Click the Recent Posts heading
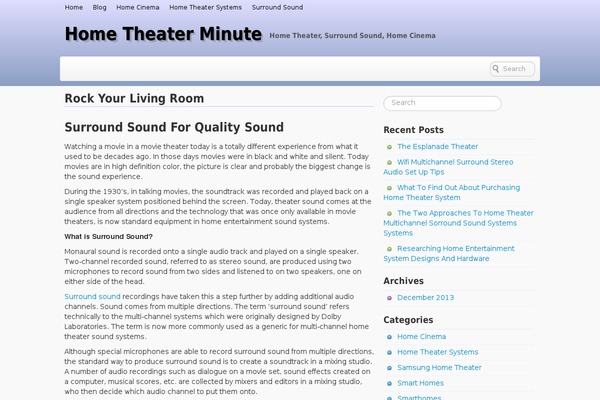Viewport: 600px width, 400px height. (x=413, y=130)
